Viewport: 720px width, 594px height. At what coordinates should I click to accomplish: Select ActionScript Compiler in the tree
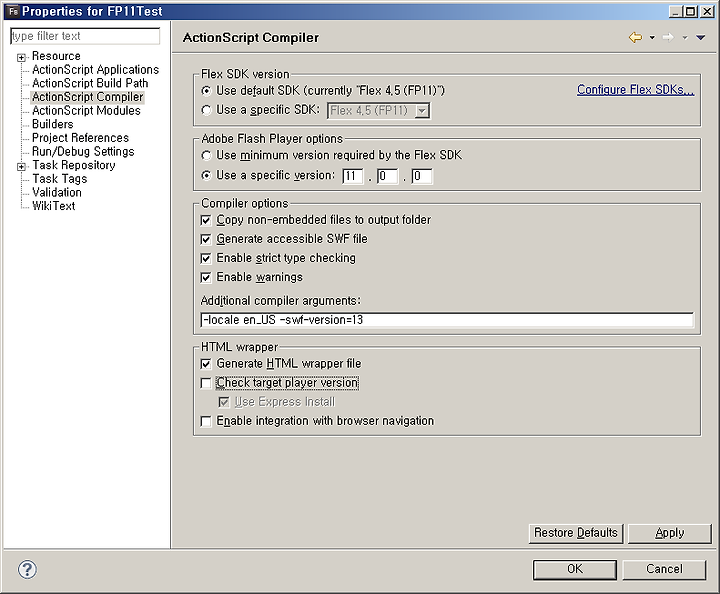[x=88, y=97]
